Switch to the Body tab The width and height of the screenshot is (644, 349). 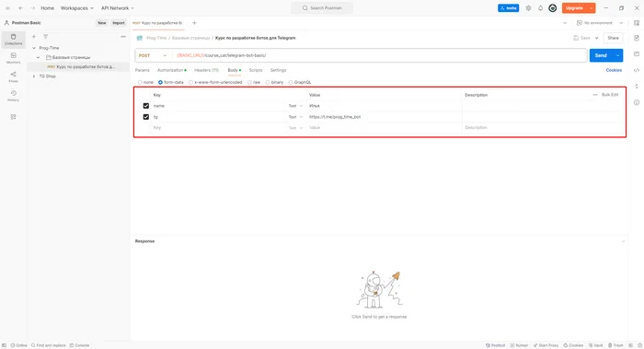[x=234, y=70]
